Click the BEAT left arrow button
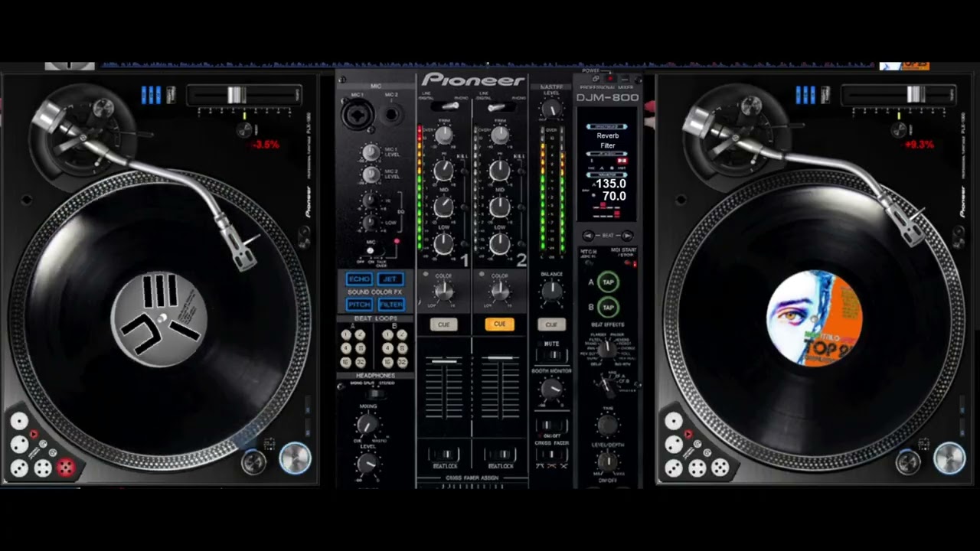 (588, 236)
